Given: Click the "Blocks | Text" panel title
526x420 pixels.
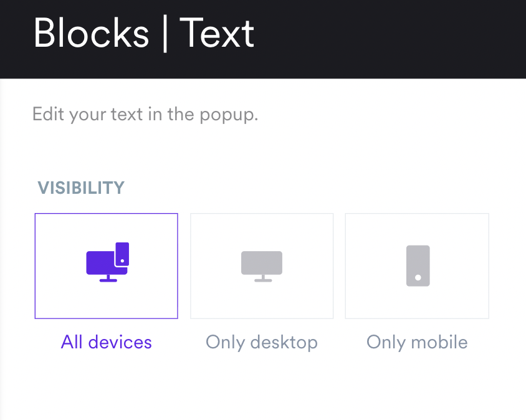Looking at the screenshot, I should click(144, 34).
